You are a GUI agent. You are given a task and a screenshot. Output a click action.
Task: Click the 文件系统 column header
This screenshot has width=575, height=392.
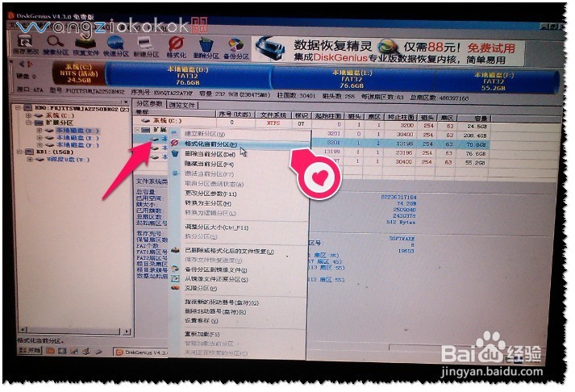[273, 115]
